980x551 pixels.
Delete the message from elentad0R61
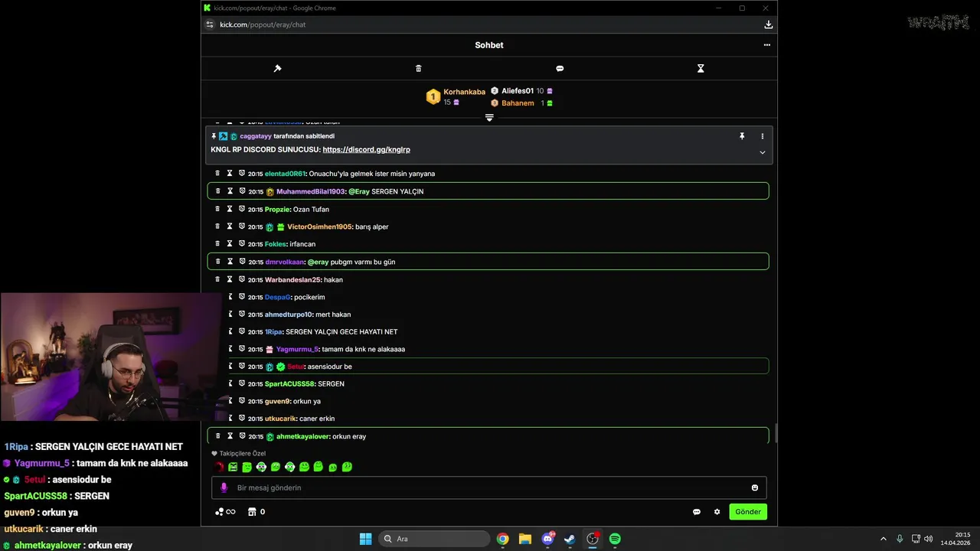[x=217, y=174]
